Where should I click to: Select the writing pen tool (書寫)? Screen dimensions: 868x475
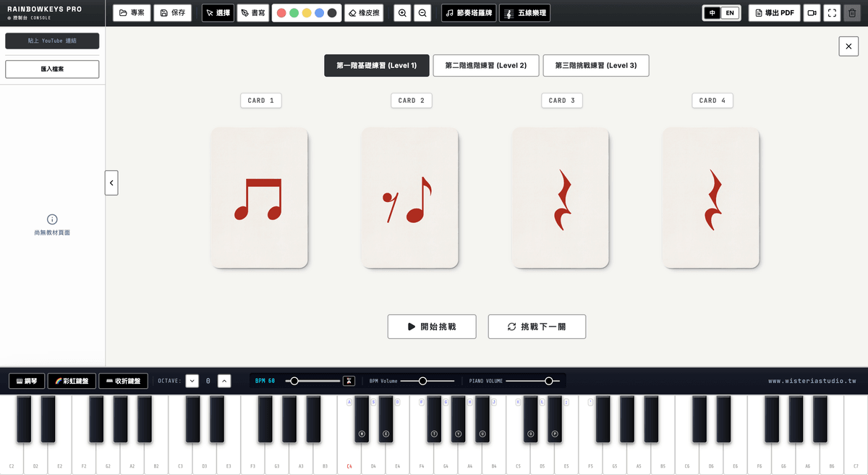253,13
